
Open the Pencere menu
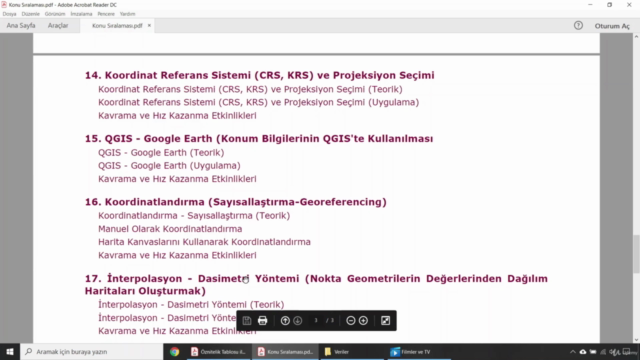tap(106, 14)
